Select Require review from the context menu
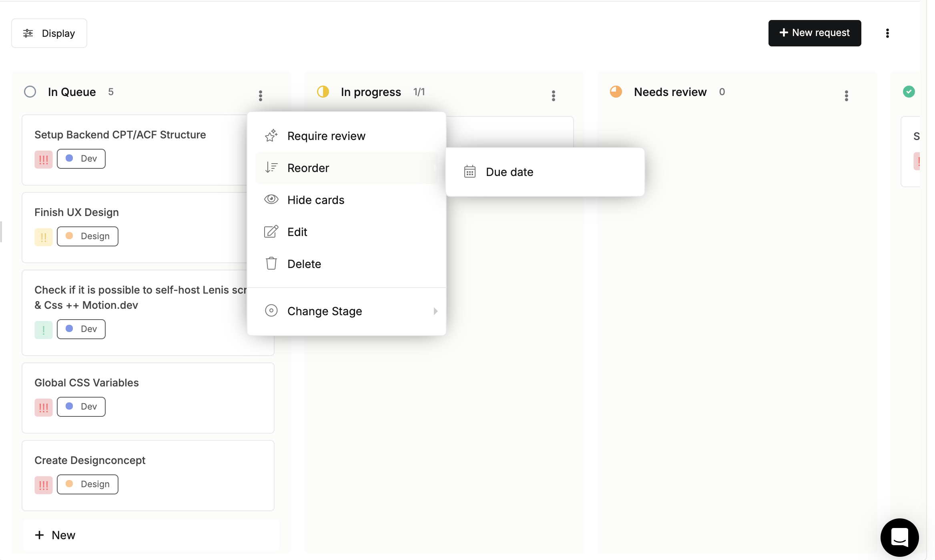Image resolution: width=935 pixels, height=560 pixels. click(x=326, y=136)
